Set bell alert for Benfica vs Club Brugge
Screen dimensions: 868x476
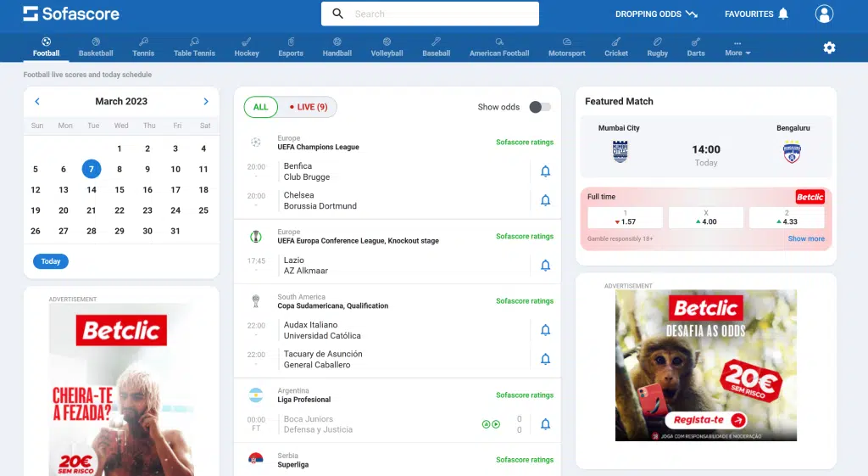coord(545,171)
